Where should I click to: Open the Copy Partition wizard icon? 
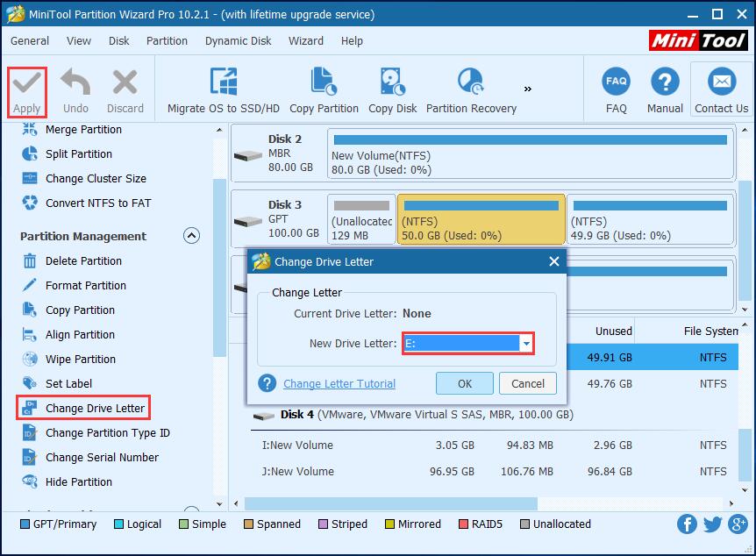[324, 82]
